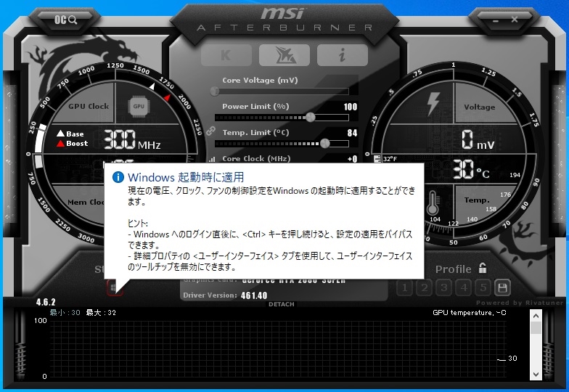Show system information via i button
The height and width of the screenshot is (392, 569).
(x=343, y=55)
